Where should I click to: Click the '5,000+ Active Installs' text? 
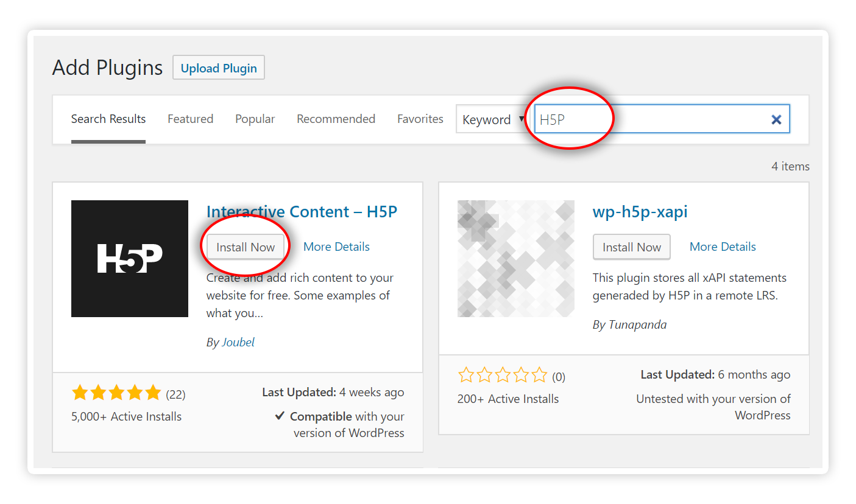[x=126, y=417]
